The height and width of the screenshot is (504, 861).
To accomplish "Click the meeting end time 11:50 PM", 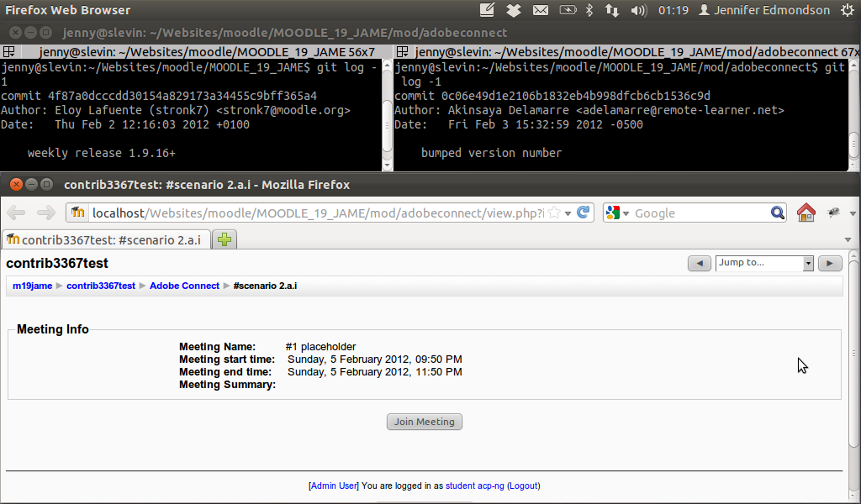I will (x=375, y=372).
